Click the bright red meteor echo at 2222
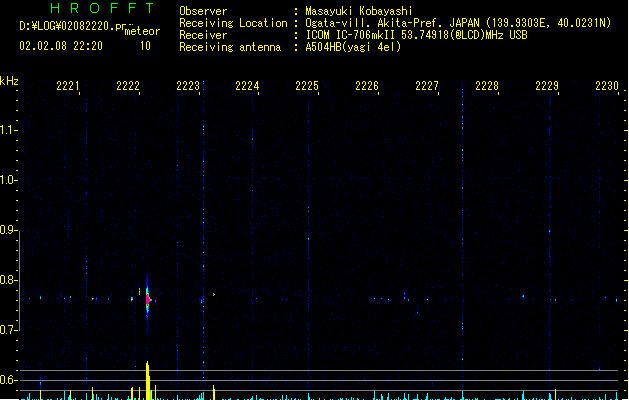Screen dimensions: 629x400 (x=148, y=299)
